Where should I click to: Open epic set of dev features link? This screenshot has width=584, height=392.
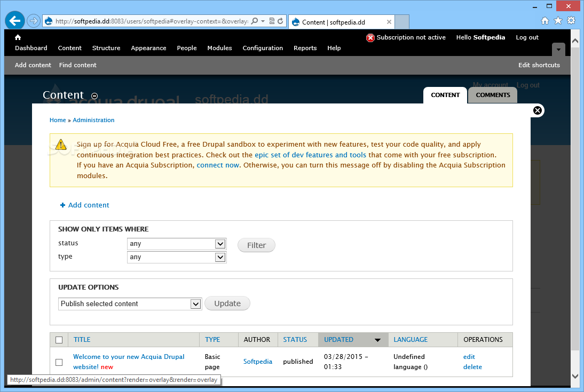310,155
